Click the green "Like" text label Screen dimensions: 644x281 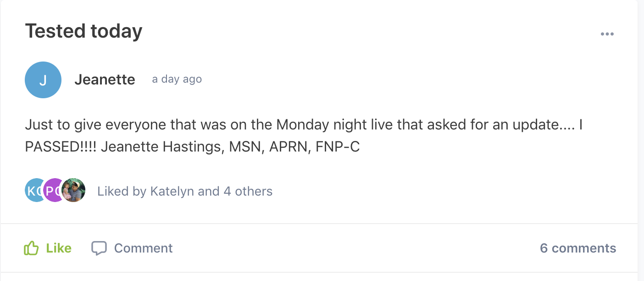coord(59,248)
